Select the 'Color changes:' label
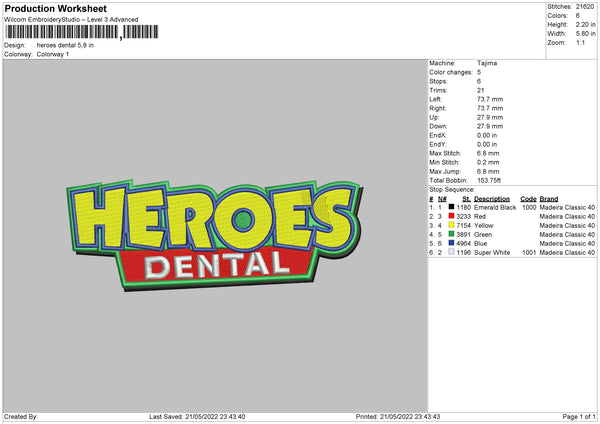The height and width of the screenshot is (424, 600). coord(451,72)
